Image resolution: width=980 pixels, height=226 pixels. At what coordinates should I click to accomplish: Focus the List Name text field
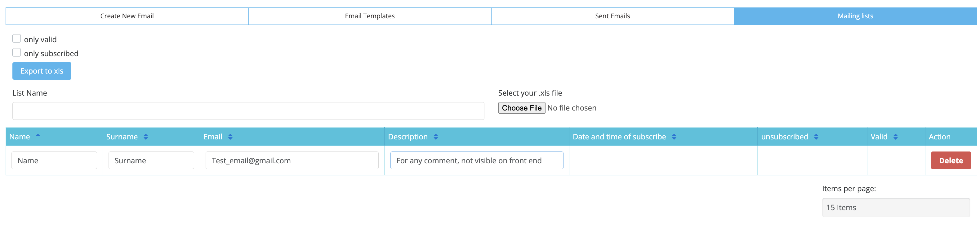point(248,111)
